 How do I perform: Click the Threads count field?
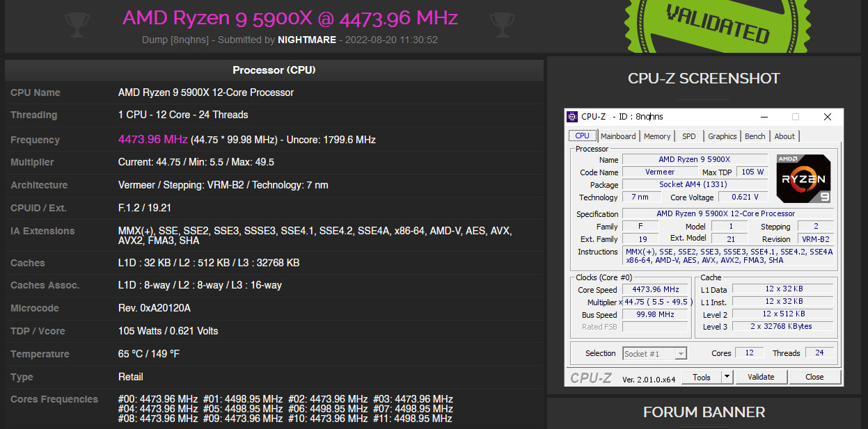click(819, 353)
